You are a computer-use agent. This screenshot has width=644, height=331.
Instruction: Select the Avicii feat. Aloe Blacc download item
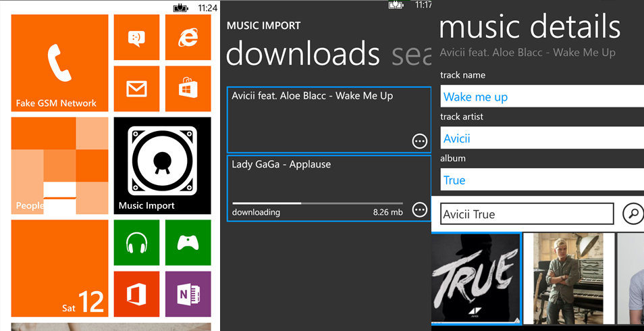click(x=329, y=120)
